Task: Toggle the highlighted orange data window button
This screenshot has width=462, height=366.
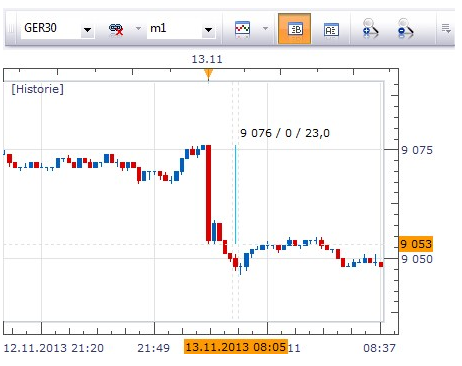Action: (x=294, y=29)
